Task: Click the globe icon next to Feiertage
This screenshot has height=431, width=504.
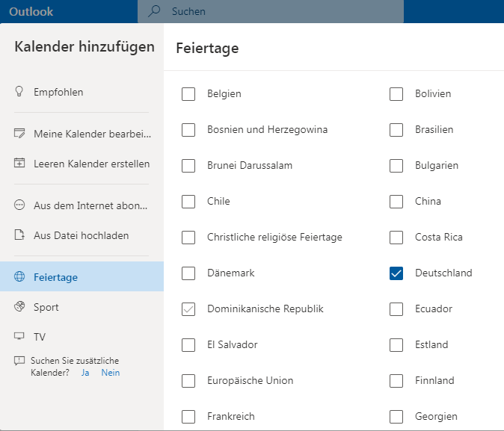Action: point(19,276)
